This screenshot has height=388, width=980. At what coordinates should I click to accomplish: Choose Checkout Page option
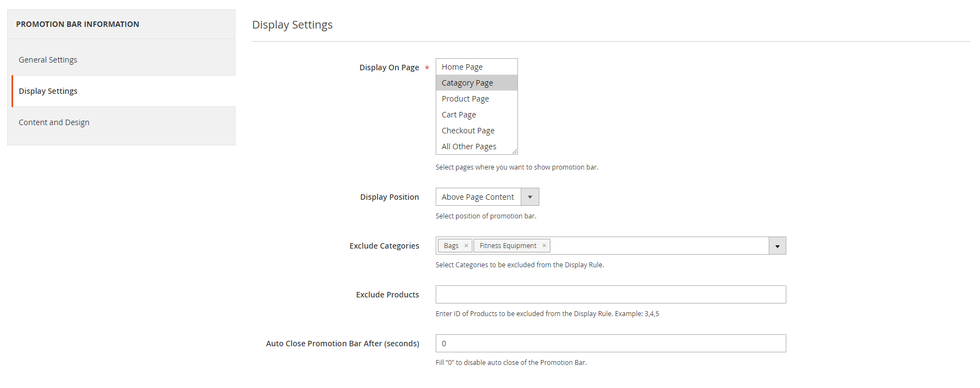click(x=476, y=131)
